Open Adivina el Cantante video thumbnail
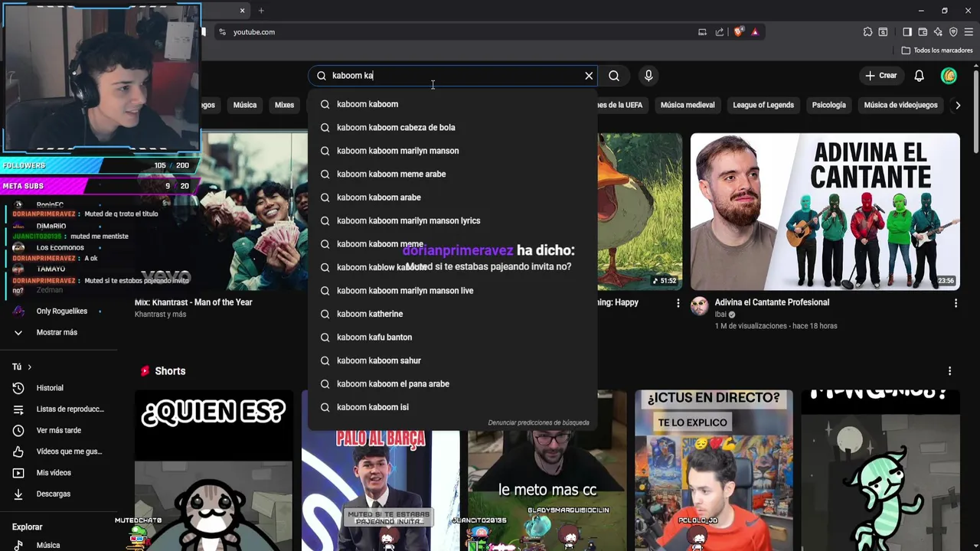The height and width of the screenshot is (551, 980). pyautogui.click(x=825, y=212)
